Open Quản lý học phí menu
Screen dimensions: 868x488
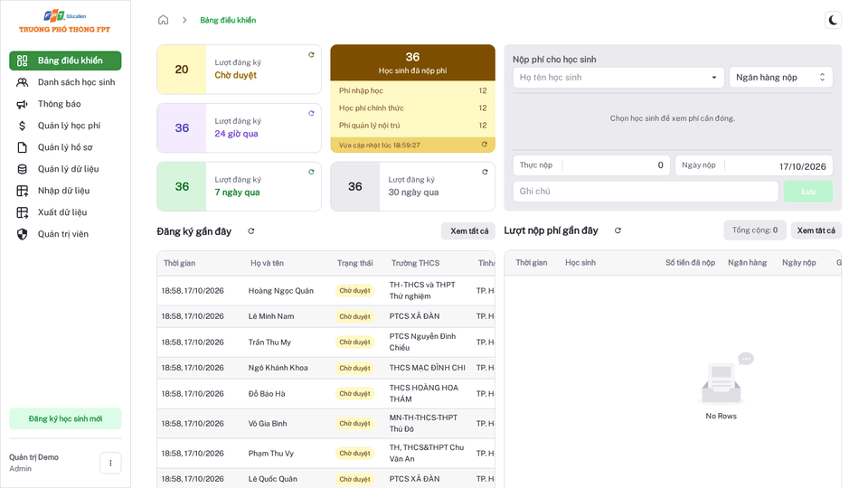click(65, 126)
